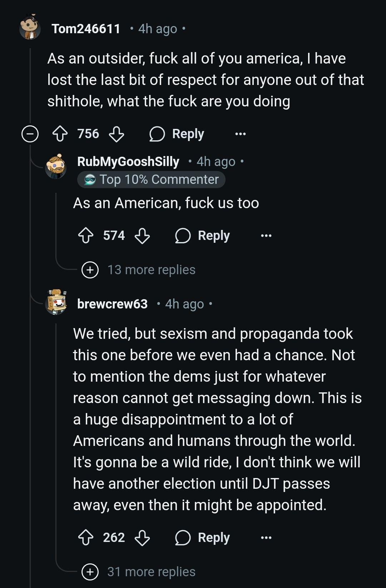Upvote brewcrew63's comment
Viewport: 386px width, 588px height.
[86, 538]
